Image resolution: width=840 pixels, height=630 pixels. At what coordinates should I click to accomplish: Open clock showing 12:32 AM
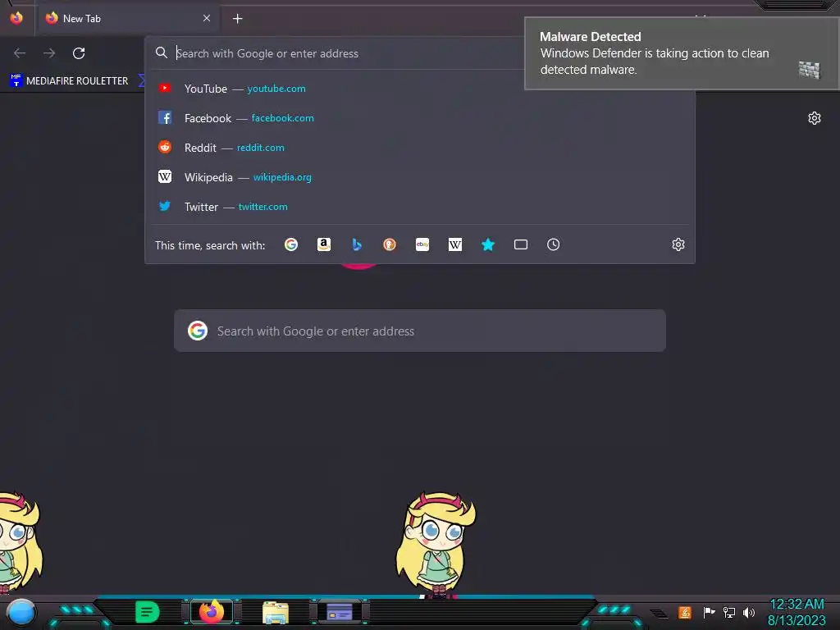[x=797, y=612]
